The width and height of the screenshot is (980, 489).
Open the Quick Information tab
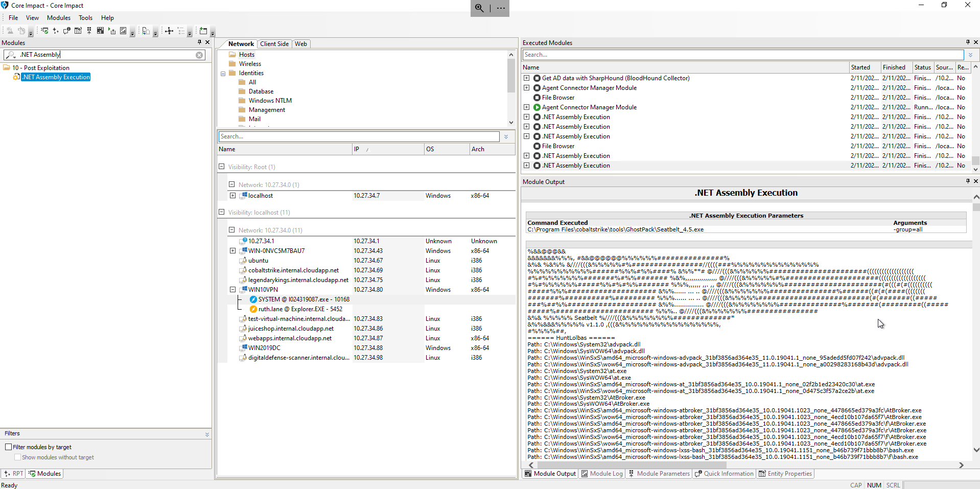pyautogui.click(x=724, y=474)
